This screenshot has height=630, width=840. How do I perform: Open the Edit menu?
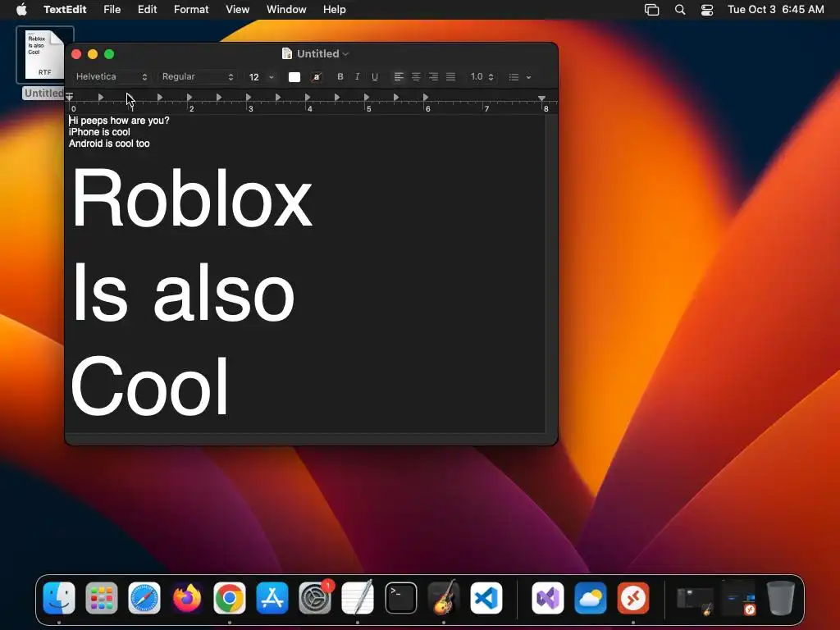click(147, 9)
